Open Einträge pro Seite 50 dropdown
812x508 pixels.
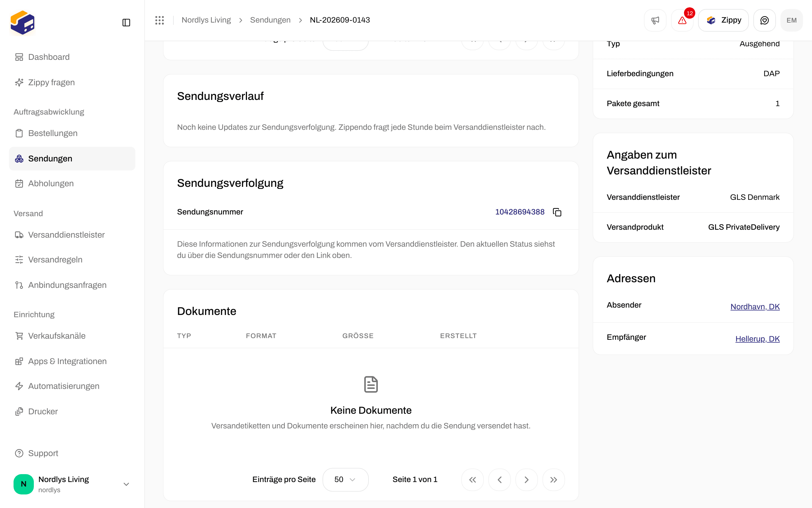[x=345, y=479]
